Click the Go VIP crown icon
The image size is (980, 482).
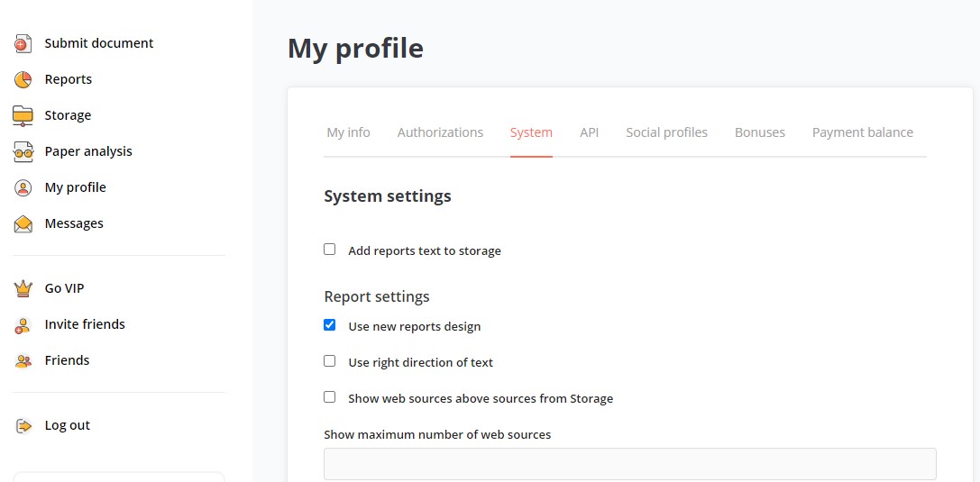pos(23,288)
